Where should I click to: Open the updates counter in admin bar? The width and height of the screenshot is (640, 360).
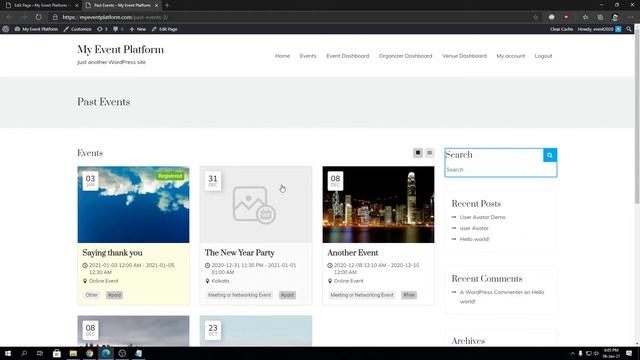click(102, 29)
